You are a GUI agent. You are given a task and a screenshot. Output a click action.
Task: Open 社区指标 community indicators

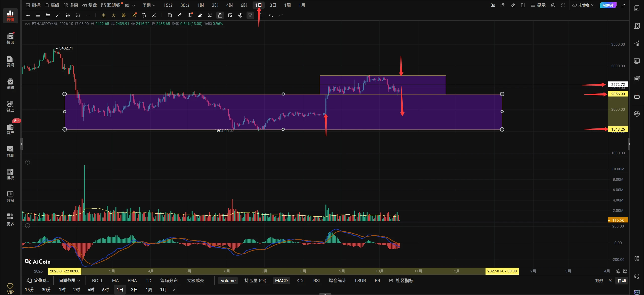(401, 280)
